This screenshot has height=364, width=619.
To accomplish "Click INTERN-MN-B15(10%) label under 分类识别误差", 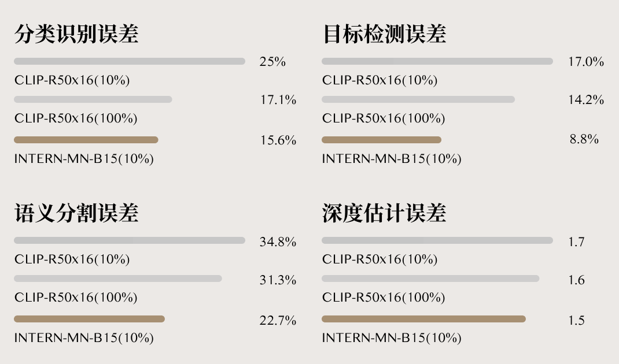I will point(84,159).
